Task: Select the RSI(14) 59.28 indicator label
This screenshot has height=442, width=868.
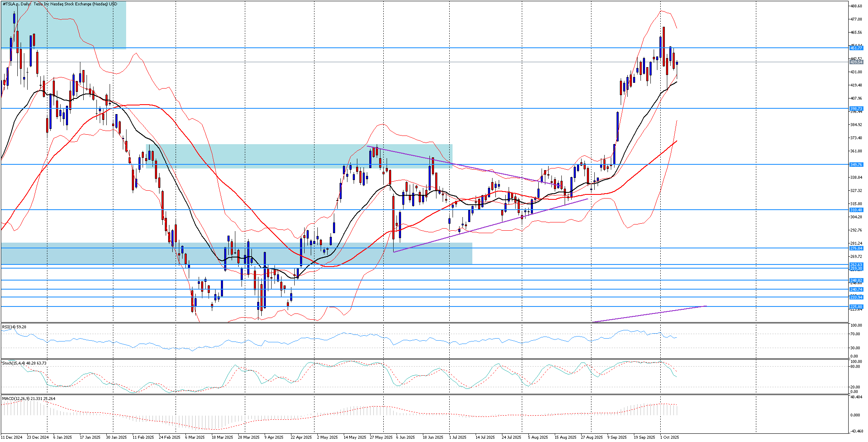Action: click(x=14, y=327)
